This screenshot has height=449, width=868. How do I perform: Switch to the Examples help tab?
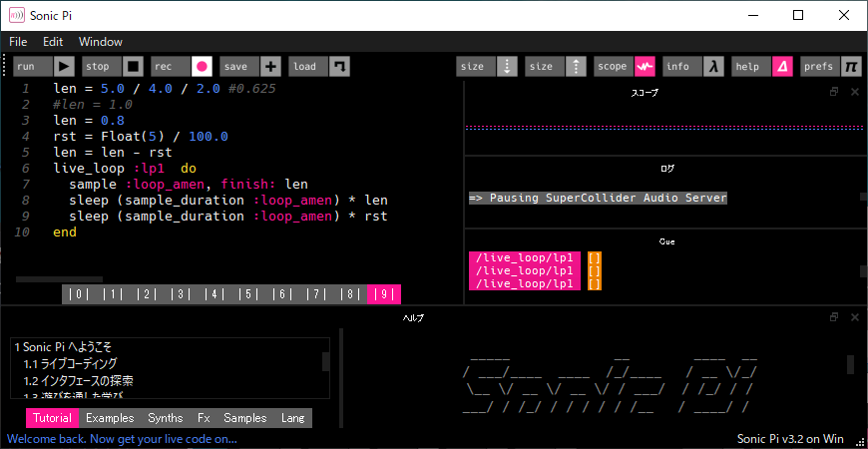click(109, 418)
